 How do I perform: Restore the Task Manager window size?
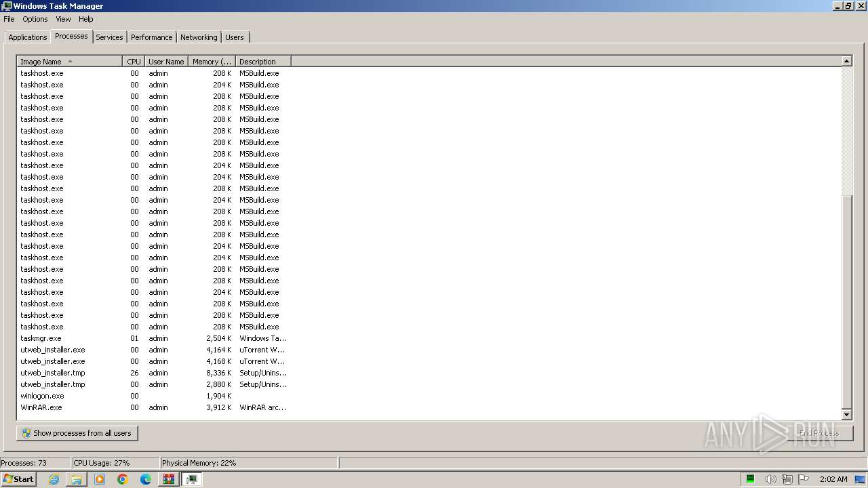tap(848, 6)
